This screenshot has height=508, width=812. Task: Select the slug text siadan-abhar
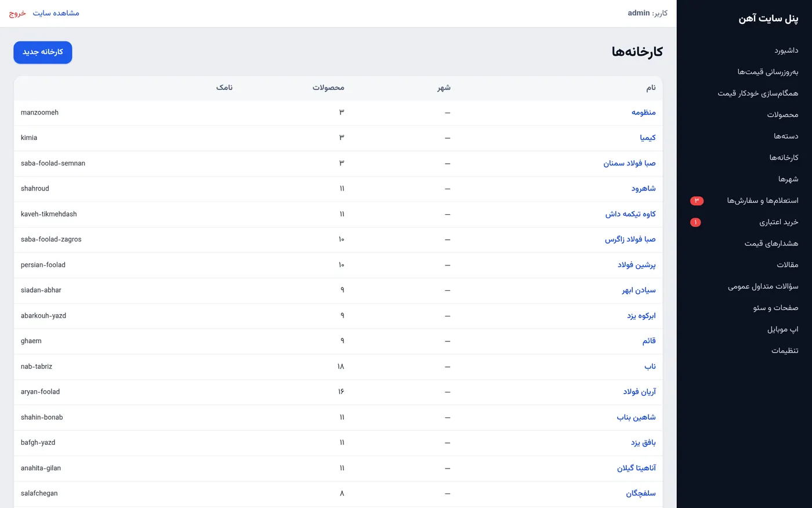[41, 290]
